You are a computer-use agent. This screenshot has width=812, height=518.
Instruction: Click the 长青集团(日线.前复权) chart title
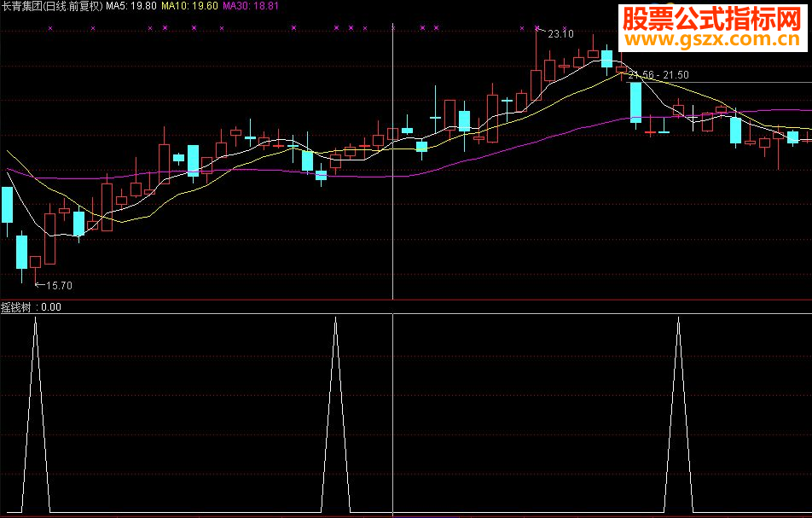[x=52, y=6]
